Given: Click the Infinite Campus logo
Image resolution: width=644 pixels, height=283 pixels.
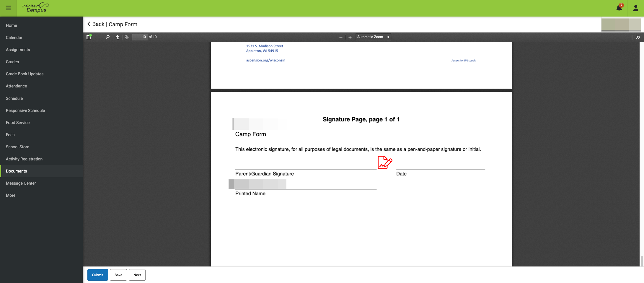Looking at the screenshot, I should pos(36,8).
